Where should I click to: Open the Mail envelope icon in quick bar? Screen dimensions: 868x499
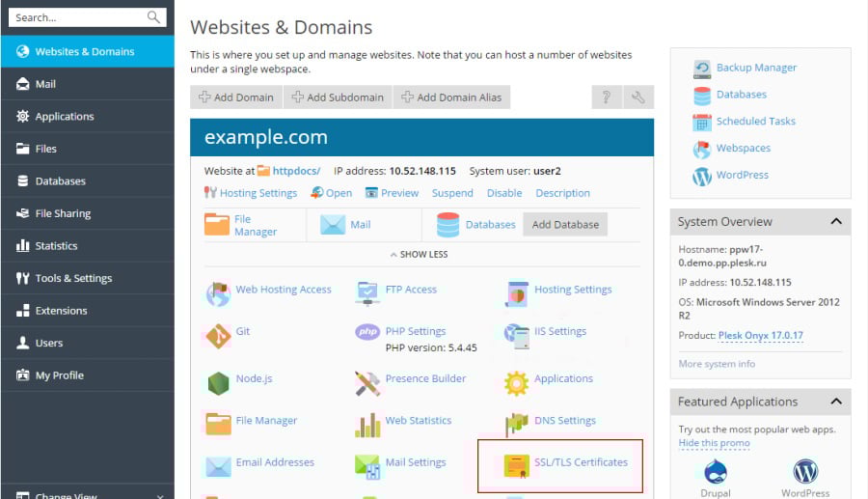tap(333, 224)
